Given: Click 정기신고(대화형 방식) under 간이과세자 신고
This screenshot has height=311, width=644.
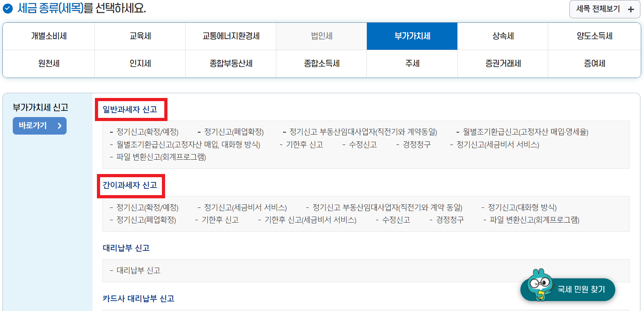Looking at the screenshot, I should 522,207.
